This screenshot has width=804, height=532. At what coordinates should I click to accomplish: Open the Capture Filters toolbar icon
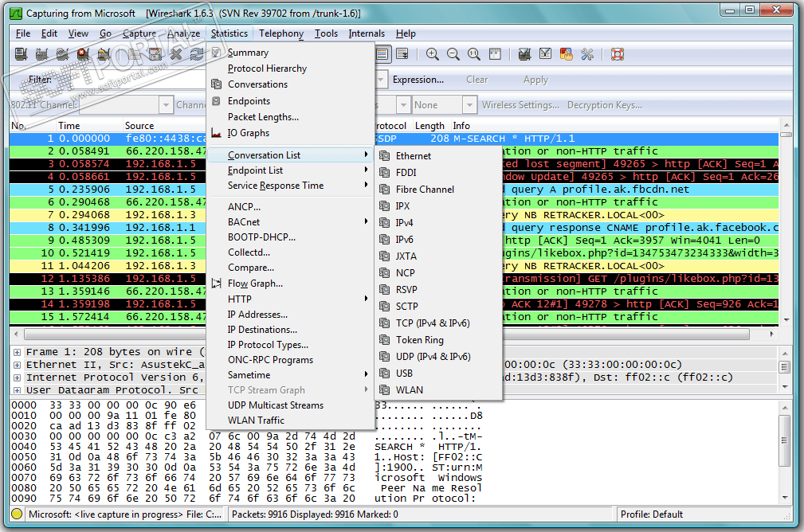pos(524,54)
